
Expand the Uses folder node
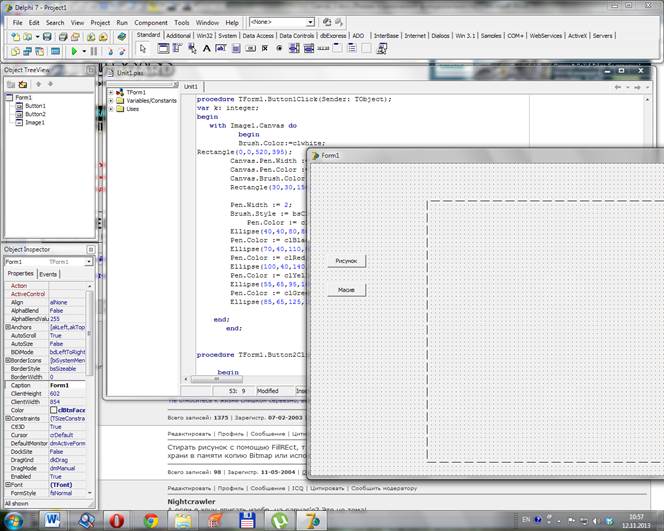111,109
